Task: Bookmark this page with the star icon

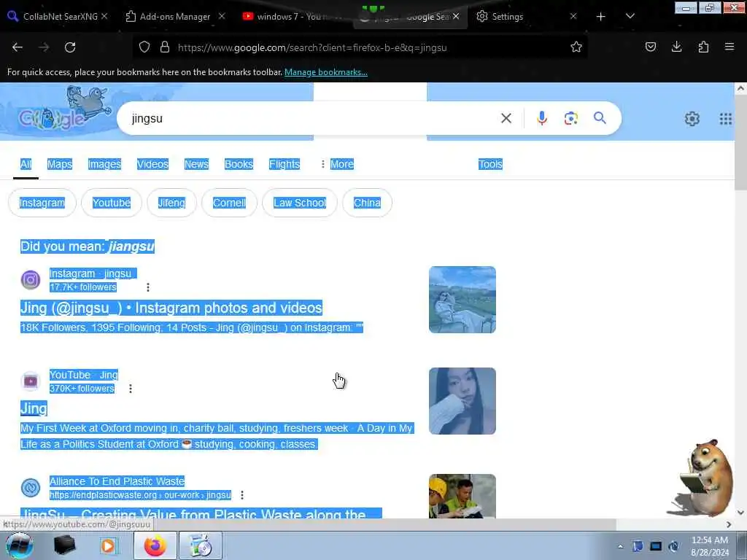Action: click(576, 47)
